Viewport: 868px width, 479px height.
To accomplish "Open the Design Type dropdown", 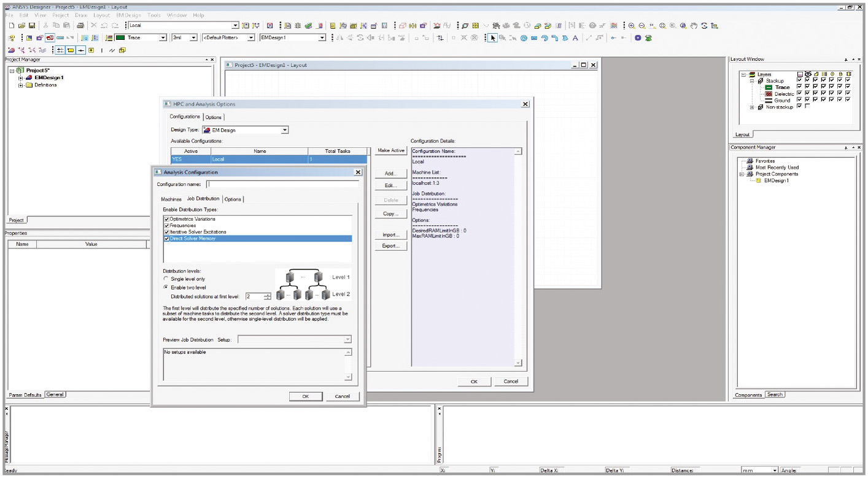I will (284, 130).
